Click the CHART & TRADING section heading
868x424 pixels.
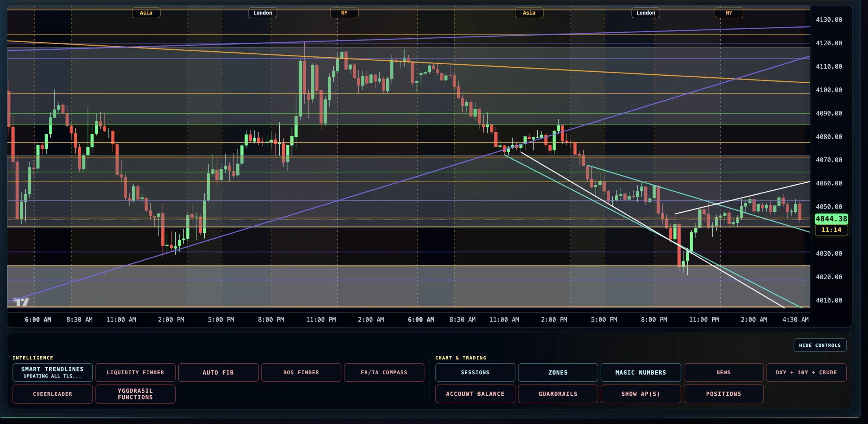pos(461,358)
